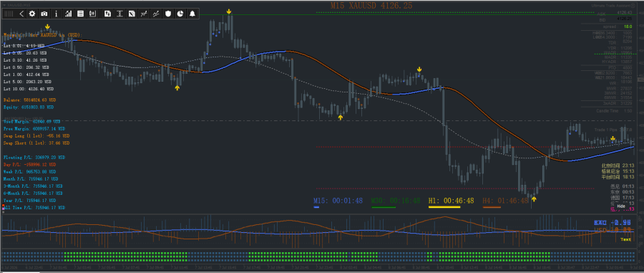Click the Lot 0.50 margin row
This screenshot has width=644, height=273.
[x=26, y=67]
